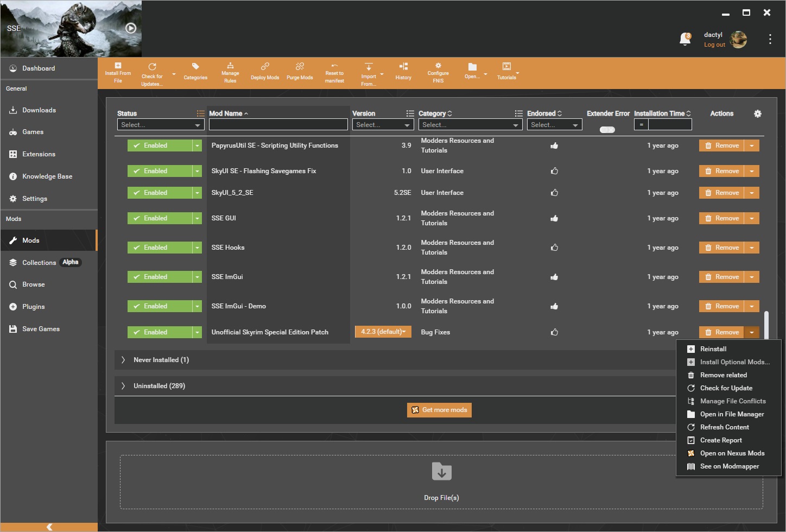Disable the SSE Hooks mod toggle
Viewport: 786px width, 532px height.
pyautogui.click(x=160, y=247)
